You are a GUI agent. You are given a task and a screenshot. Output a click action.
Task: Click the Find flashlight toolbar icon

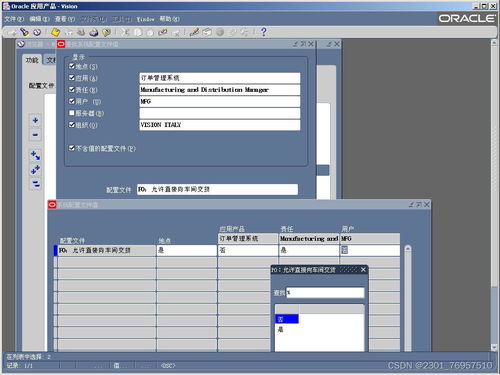[24, 32]
